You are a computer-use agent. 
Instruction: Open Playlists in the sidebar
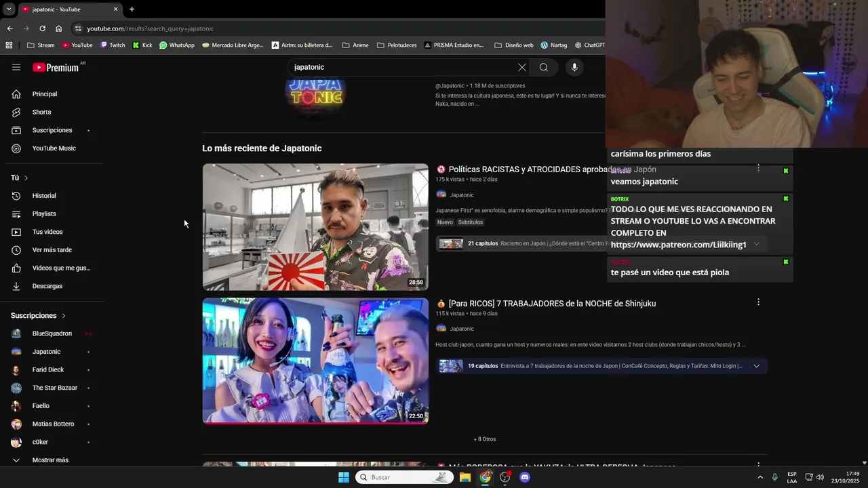(x=52, y=213)
